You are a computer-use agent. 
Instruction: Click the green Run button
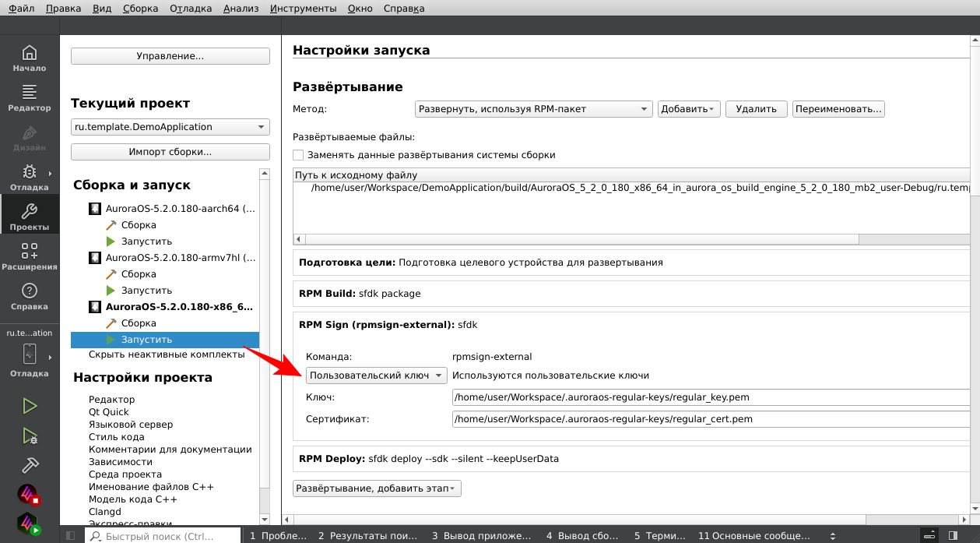[30, 406]
